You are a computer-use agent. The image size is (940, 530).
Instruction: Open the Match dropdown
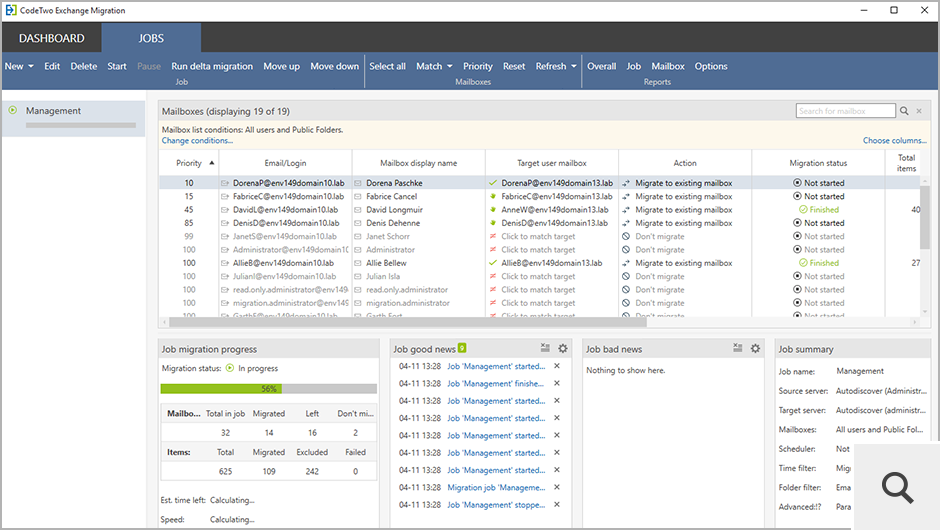(x=434, y=66)
